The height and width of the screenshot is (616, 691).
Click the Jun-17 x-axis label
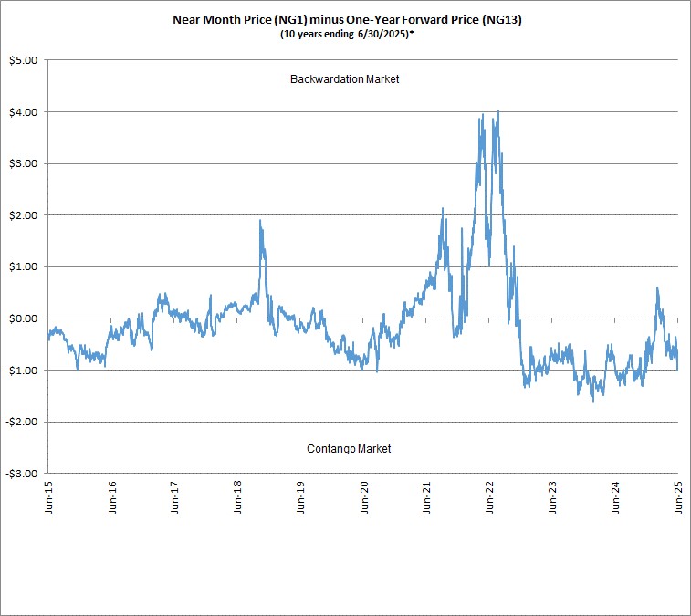click(x=174, y=497)
